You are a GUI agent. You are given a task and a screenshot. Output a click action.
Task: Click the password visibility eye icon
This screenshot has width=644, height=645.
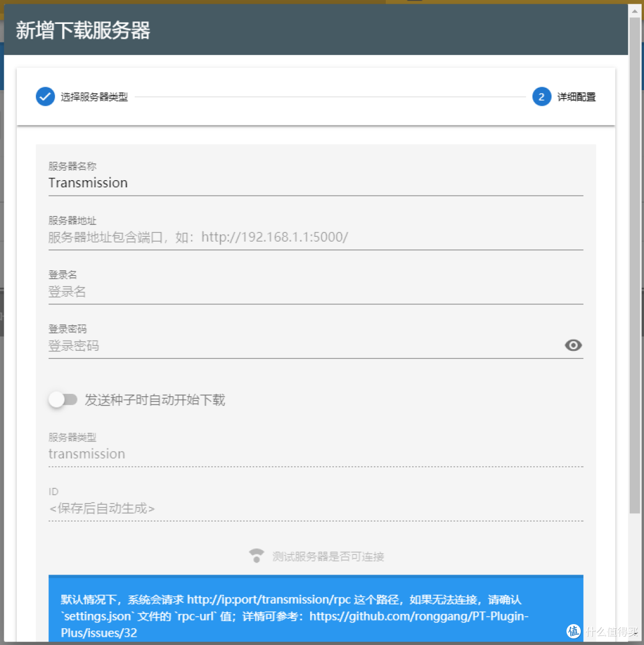pyautogui.click(x=573, y=345)
